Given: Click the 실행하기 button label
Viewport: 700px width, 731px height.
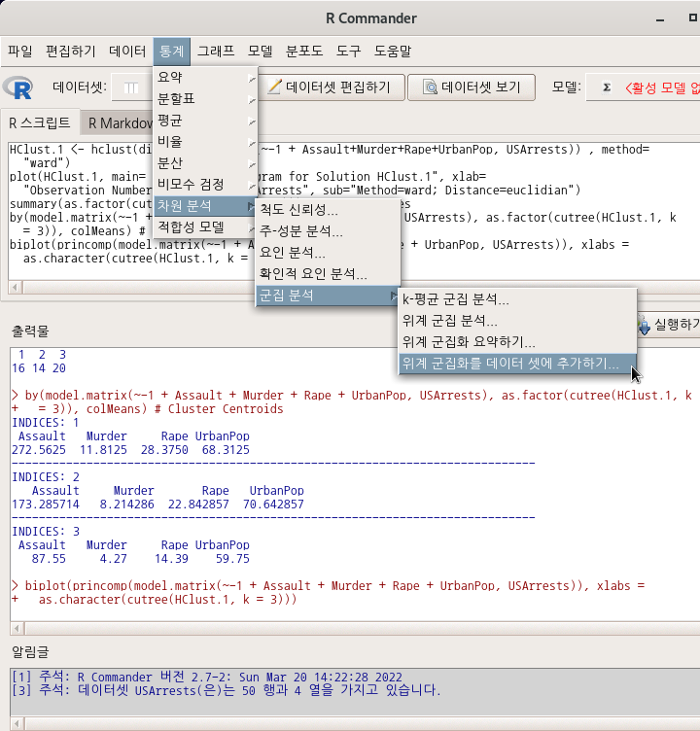Looking at the screenshot, I should point(677,324).
